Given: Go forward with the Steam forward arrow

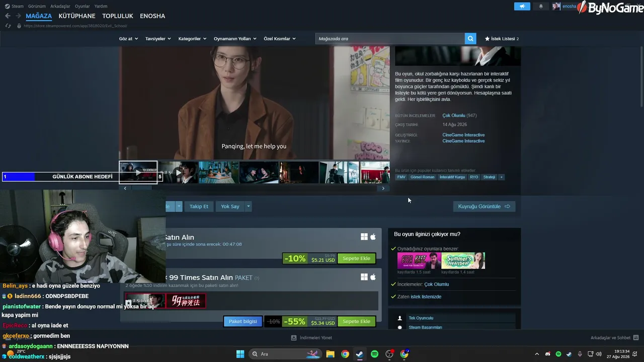Looking at the screenshot, I should point(18,16).
